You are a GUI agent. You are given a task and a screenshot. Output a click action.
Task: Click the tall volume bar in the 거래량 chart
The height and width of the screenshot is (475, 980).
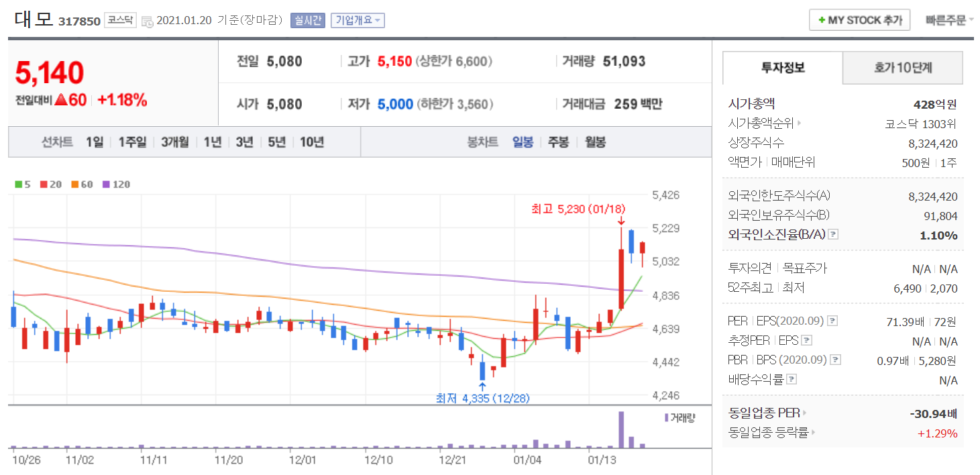[621, 429]
